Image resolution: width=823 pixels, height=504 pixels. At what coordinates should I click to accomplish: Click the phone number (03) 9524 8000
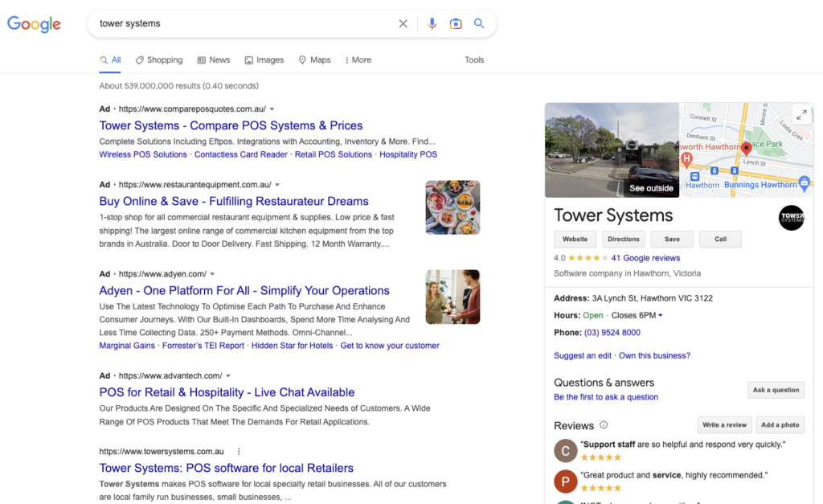tap(612, 333)
